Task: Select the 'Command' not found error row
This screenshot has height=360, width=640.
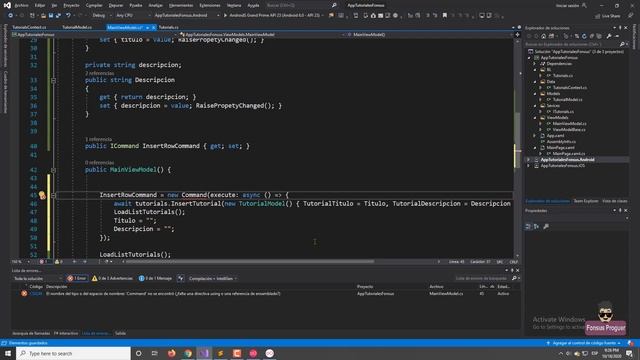Action: (x=265, y=293)
